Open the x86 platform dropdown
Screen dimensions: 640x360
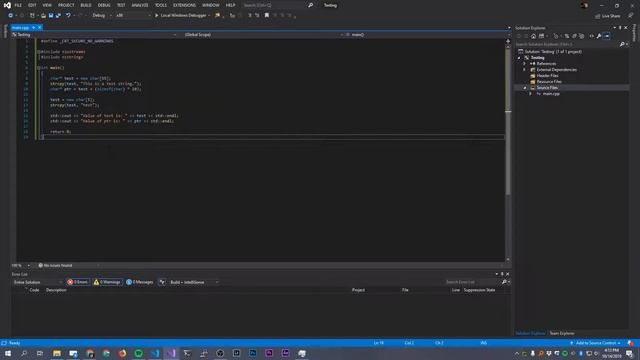133,16
